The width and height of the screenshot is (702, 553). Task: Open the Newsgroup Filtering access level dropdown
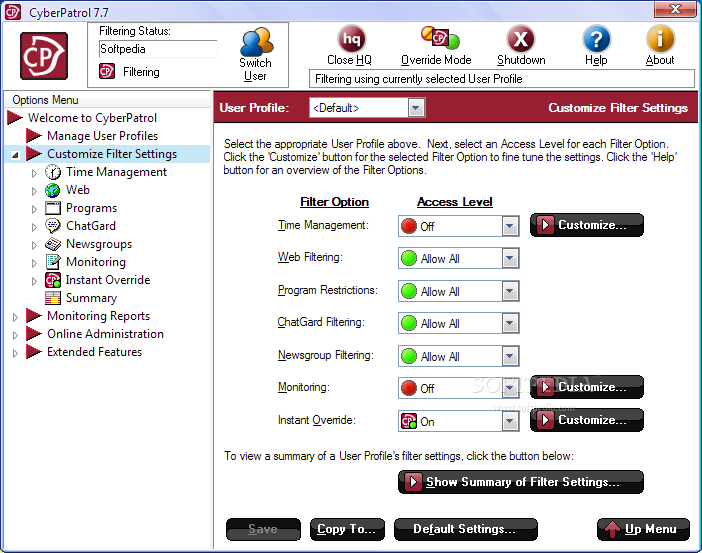point(510,356)
